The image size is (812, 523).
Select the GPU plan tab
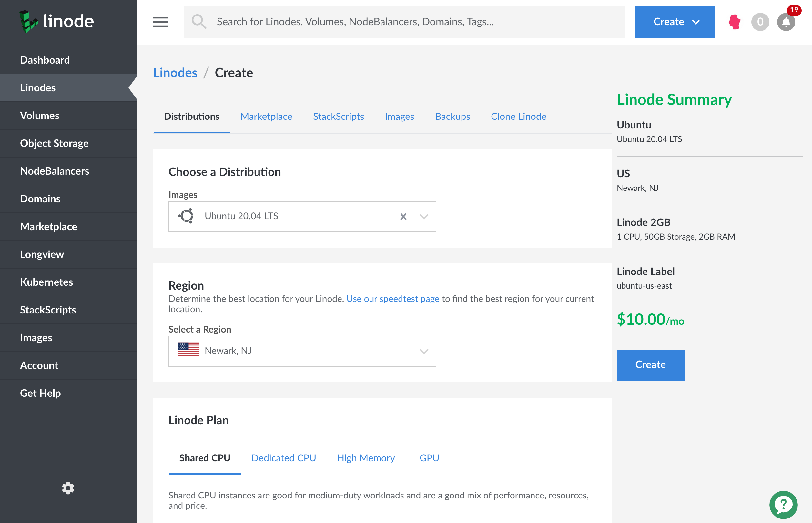coord(429,458)
